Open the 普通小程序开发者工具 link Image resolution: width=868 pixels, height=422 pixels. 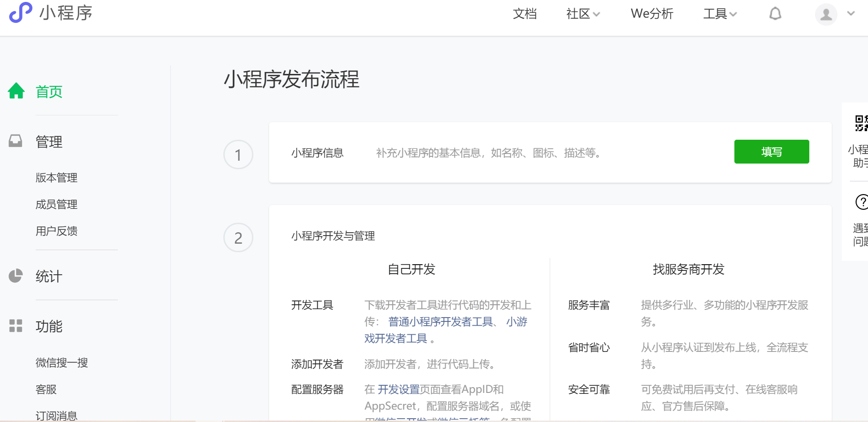point(440,322)
